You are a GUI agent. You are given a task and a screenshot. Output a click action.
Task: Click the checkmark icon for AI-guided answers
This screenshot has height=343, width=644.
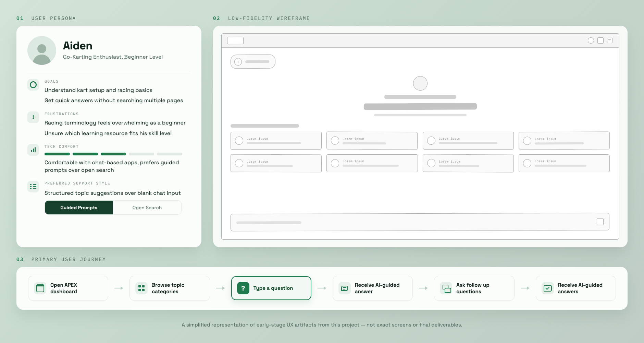(x=548, y=288)
